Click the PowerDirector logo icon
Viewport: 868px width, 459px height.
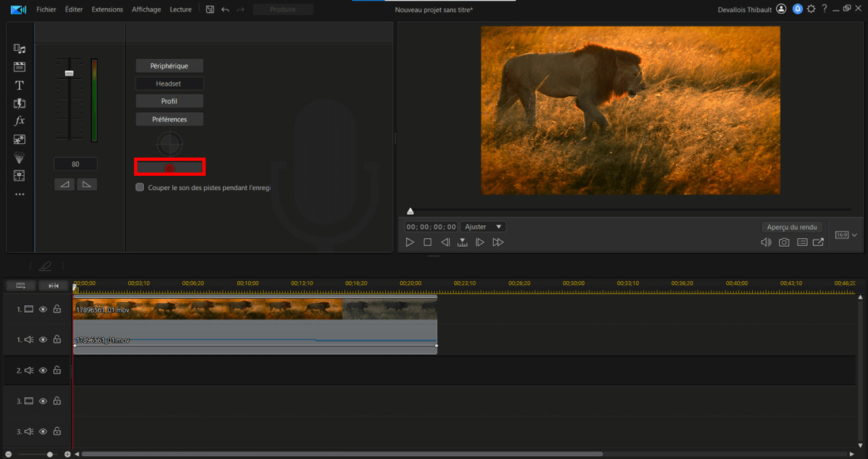(18, 9)
